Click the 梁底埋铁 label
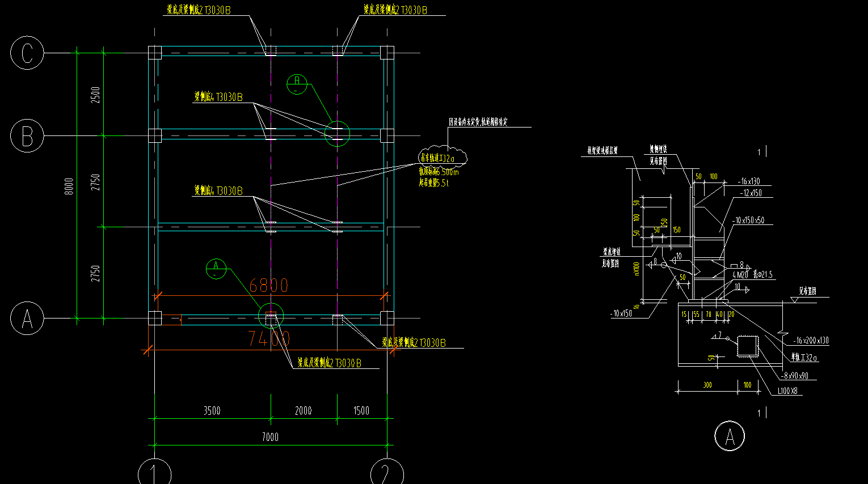 pyautogui.click(x=612, y=251)
